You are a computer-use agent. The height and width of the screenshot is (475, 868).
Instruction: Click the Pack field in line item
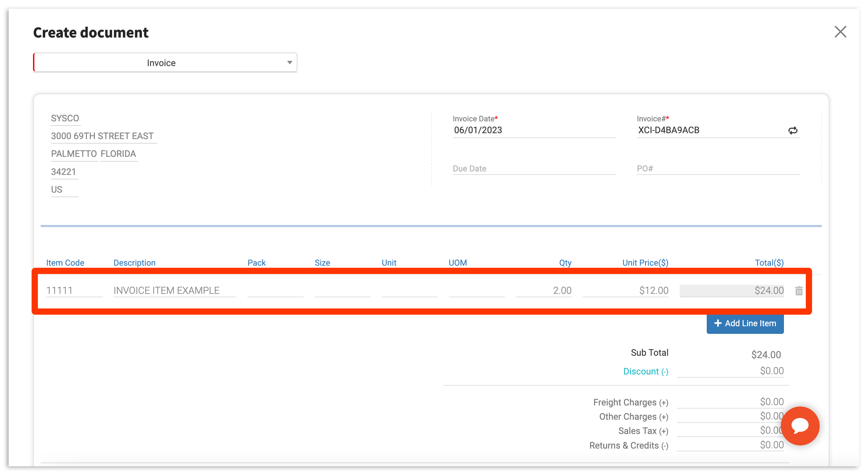[x=275, y=290]
